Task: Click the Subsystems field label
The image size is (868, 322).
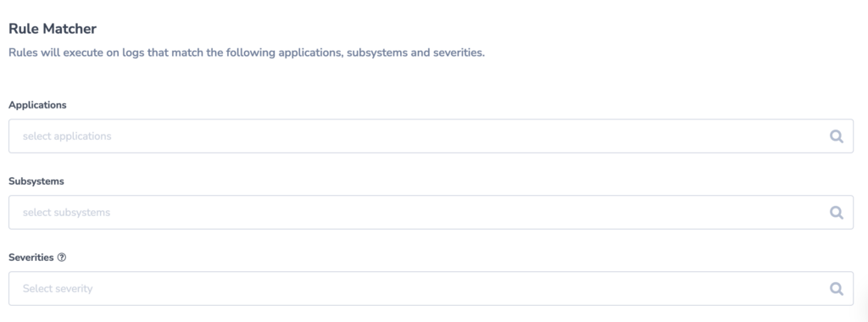Action: pos(36,181)
